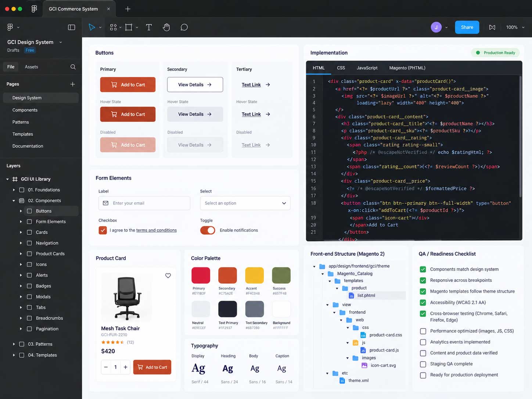532x399 pixels.
Task: Select the Primary red color swatch
Action: click(x=201, y=276)
